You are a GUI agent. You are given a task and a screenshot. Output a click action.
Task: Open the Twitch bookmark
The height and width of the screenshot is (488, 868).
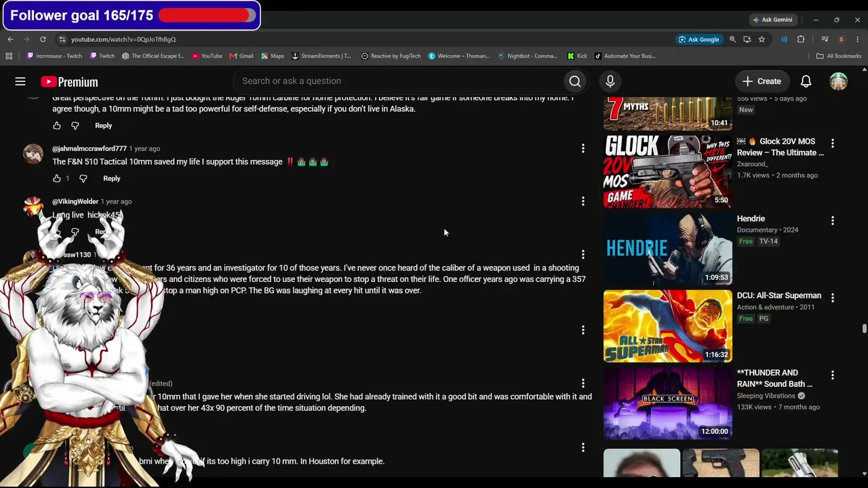102,56
